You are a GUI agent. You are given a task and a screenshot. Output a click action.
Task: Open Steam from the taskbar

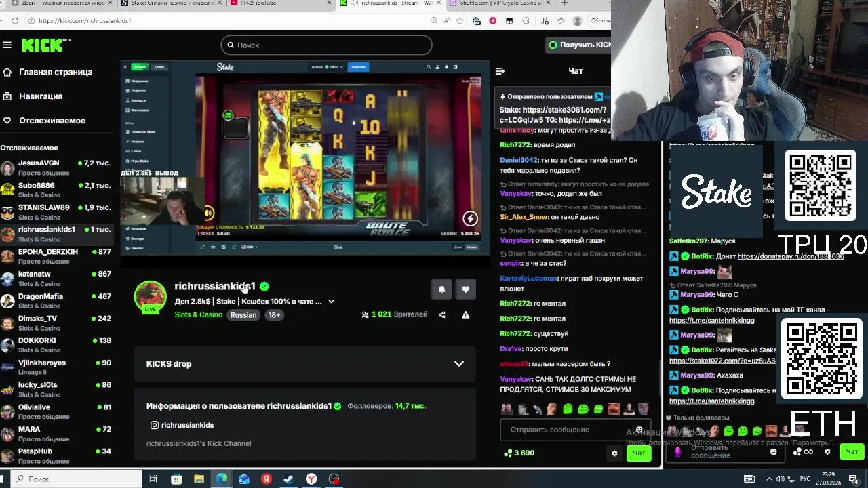(289, 479)
